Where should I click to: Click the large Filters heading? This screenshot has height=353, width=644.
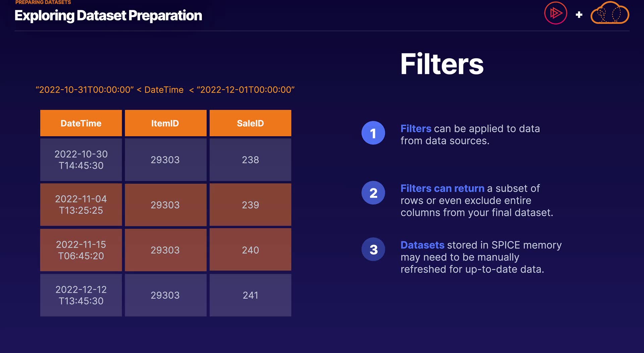[x=442, y=64]
